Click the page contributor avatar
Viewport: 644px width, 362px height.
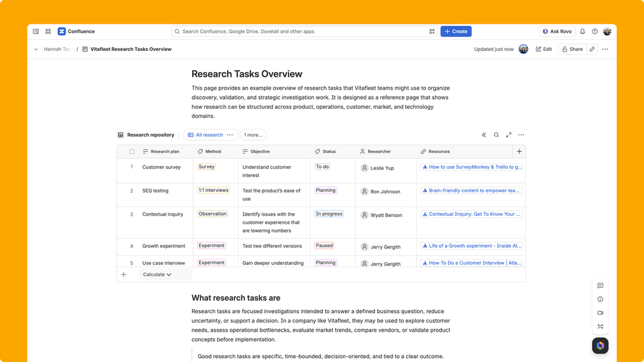pyautogui.click(x=523, y=49)
